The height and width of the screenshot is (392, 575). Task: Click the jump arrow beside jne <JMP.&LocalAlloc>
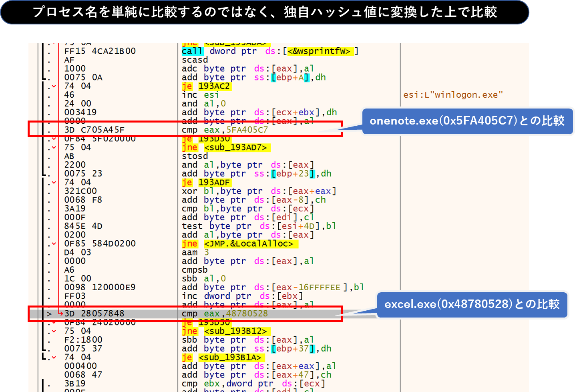click(x=54, y=244)
